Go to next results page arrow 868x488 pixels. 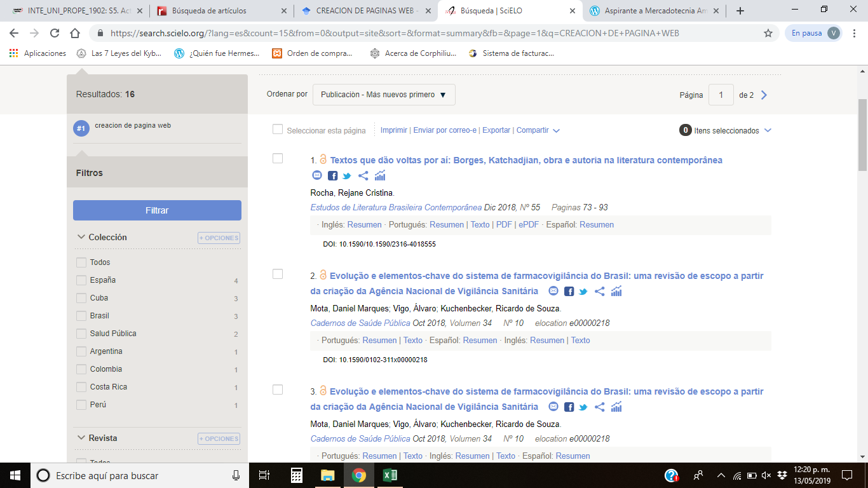click(764, 95)
